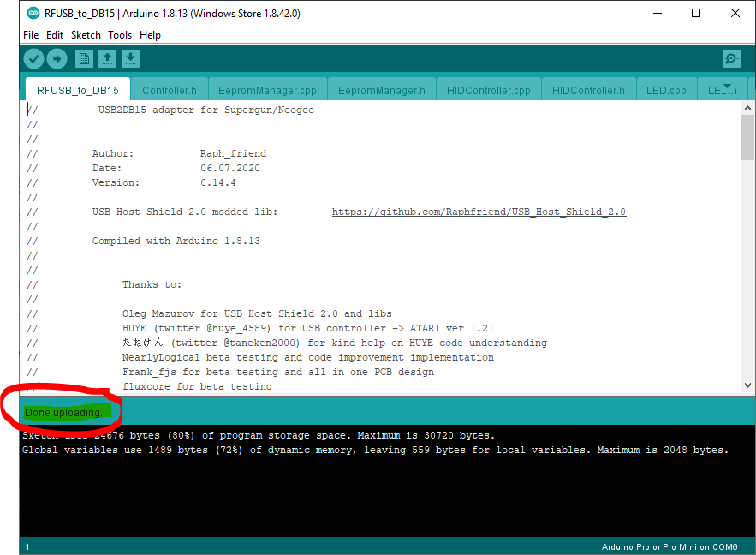Open a sketch with the Open icon
The height and width of the screenshot is (555, 756).
click(107, 59)
